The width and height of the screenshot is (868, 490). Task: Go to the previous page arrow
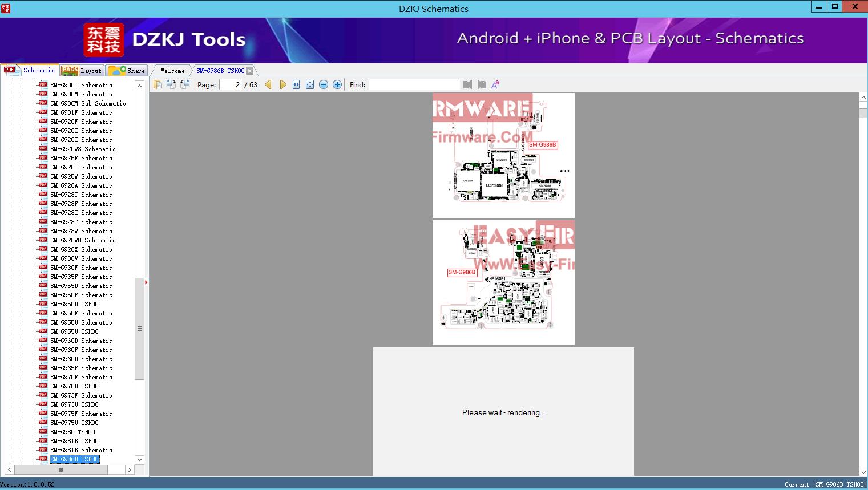[268, 84]
